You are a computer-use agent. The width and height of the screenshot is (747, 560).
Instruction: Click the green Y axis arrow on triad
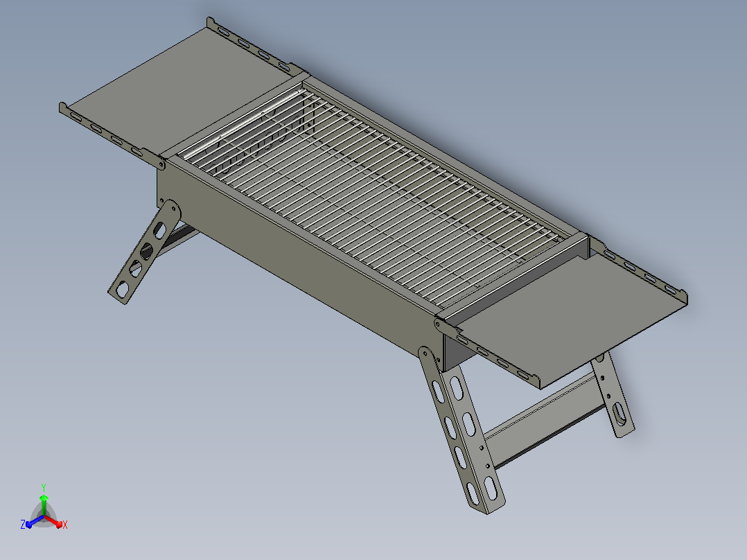pos(44,505)
